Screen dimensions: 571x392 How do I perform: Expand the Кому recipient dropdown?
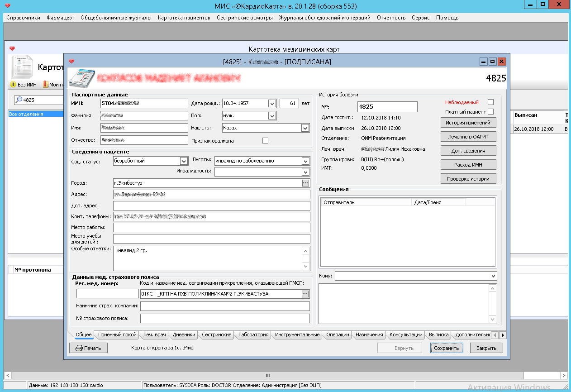pos(493,276)
